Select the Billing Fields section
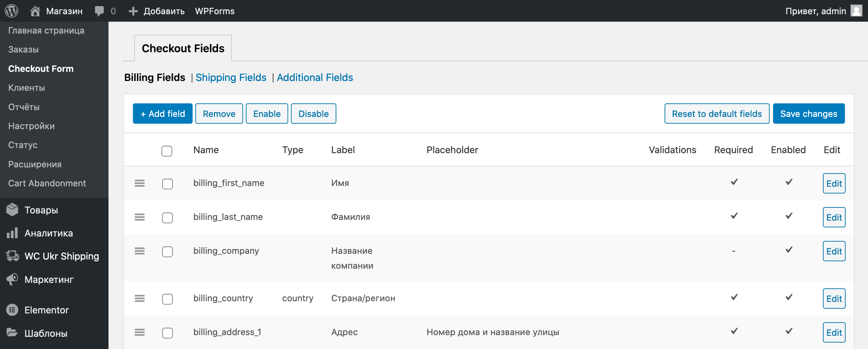Screen dimensions: 868x349 coord(155,77)
